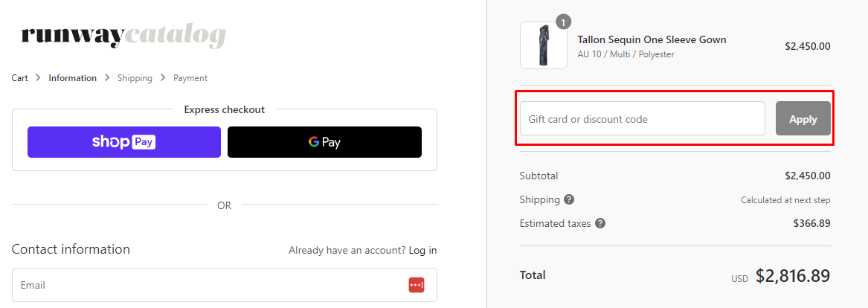Click the Tallon Sequin One Sleeve Gown title
The image size is (868, 308).
(x=652, y=39)
